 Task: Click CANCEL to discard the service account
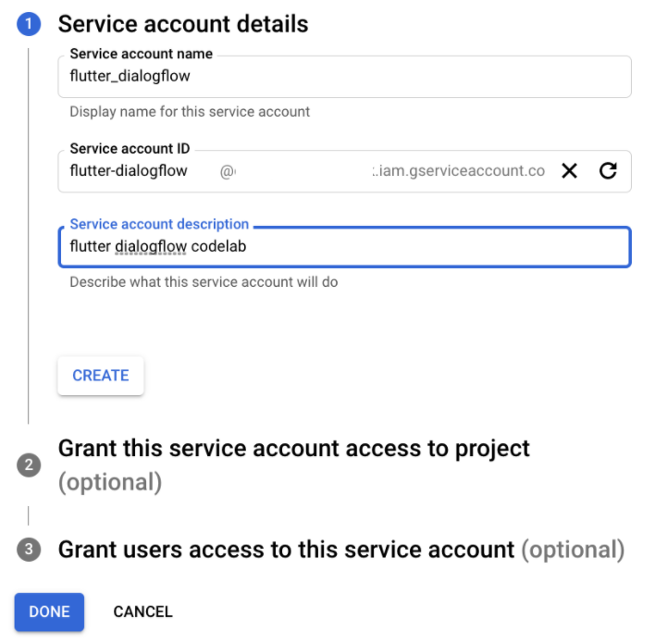click(x=142, y=612)
